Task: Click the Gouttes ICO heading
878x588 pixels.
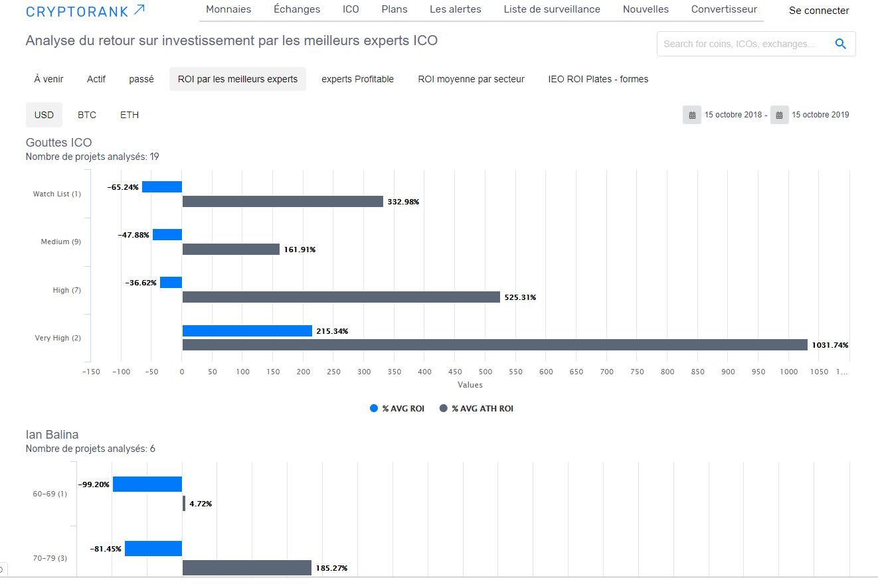Action: 58,143
